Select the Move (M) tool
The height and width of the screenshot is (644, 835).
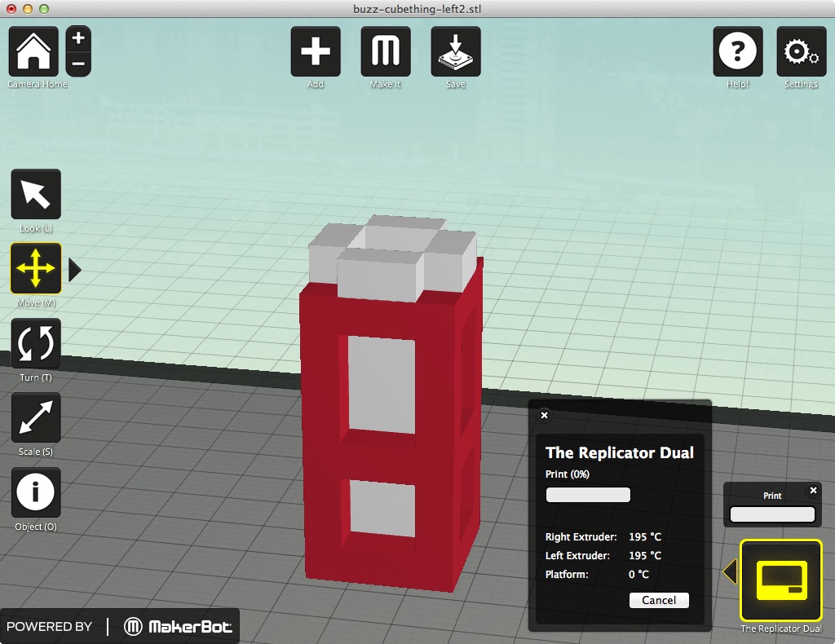coord(36,269)
